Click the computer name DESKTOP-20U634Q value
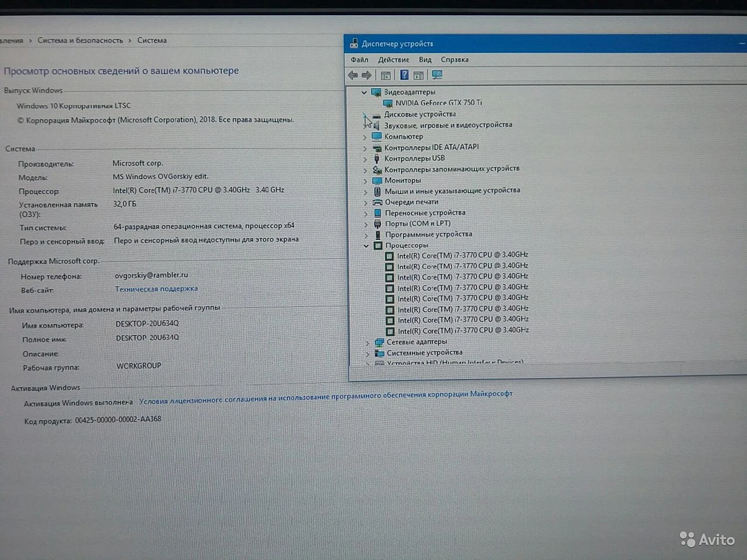The height and width of the screenshot is (560, 747). pos(148,323)
